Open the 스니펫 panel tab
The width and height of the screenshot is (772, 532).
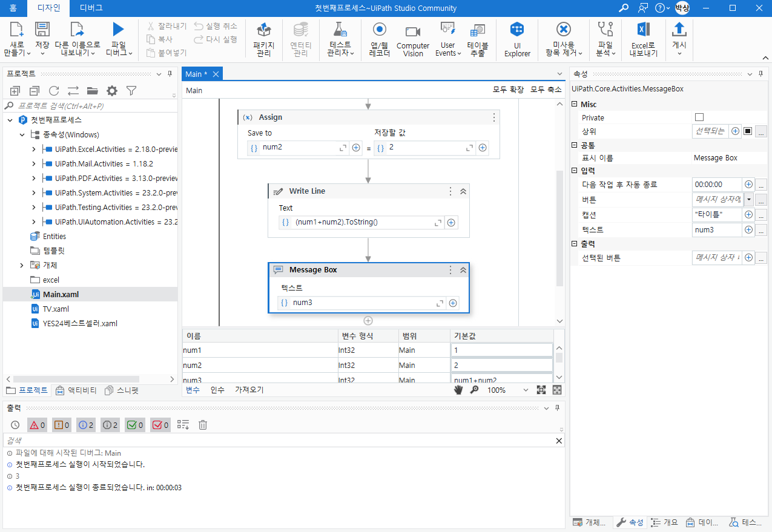click(x=122, y=390)
